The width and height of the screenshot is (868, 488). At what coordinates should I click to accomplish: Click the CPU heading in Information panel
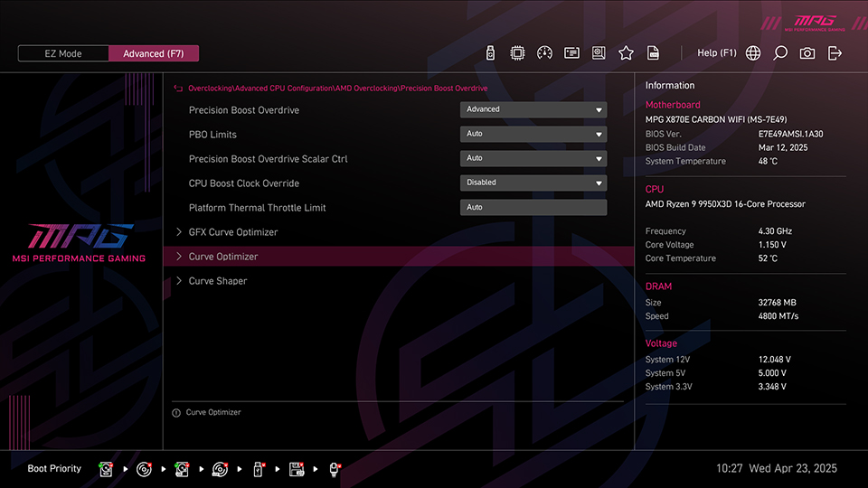[655, 189]
